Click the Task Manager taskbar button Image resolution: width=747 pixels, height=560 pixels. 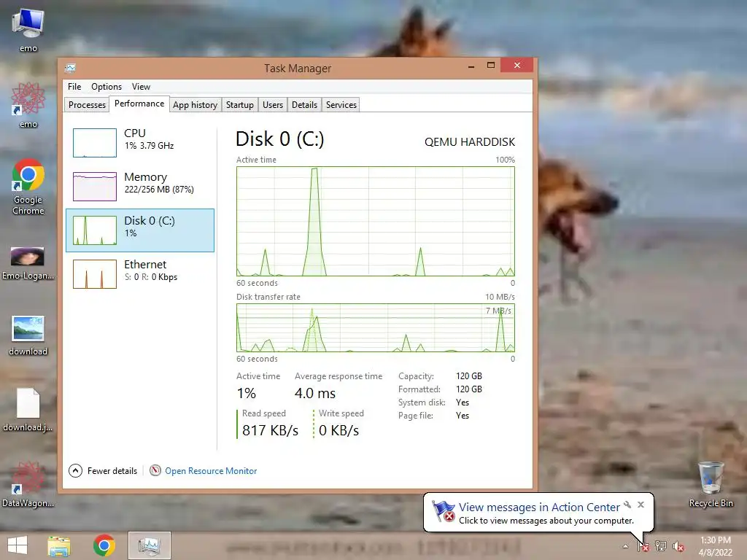tap(149, 545)
